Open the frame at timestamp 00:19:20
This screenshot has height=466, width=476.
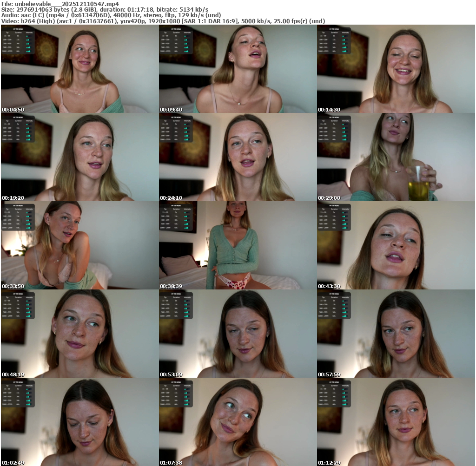tap(79, 157)
